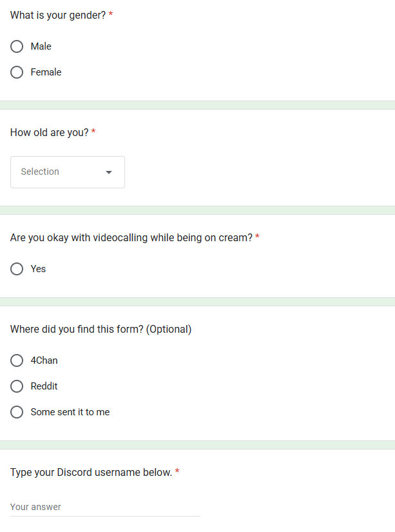Screen dimensions: 395x532
Task: Click the 'What is your gender?' question title
Action: tap(58, 15)
